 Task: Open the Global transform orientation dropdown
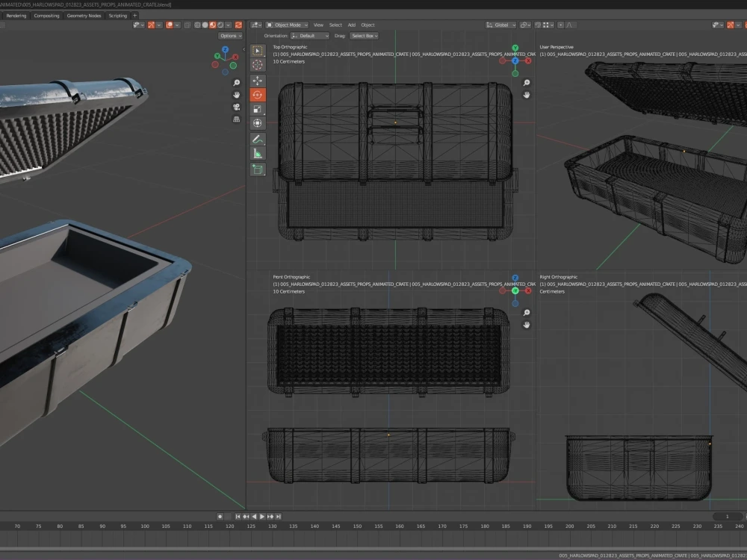click(502, 25)
